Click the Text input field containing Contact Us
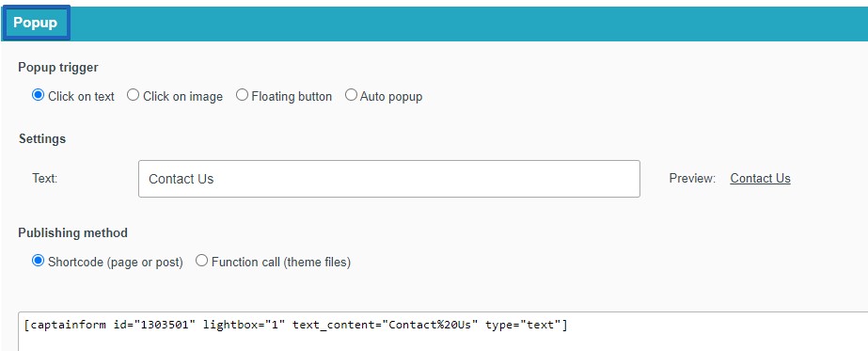 click(389, 179)
